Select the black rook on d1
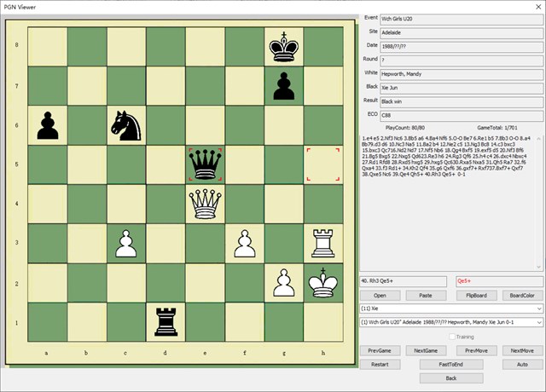Screen dimensions: 546x392 pyautogui.click(x=166, y=322)
